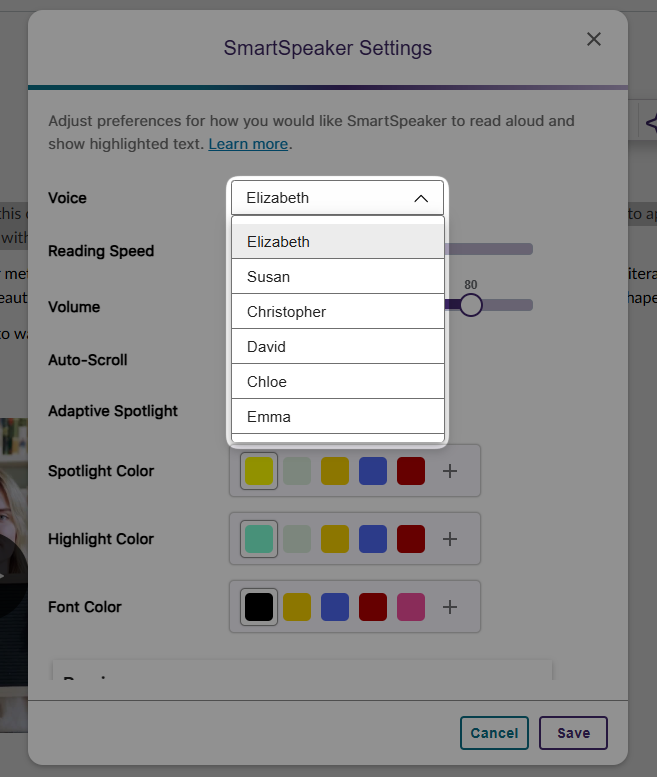Click the Volume slider handle at 80

(471, 305)
